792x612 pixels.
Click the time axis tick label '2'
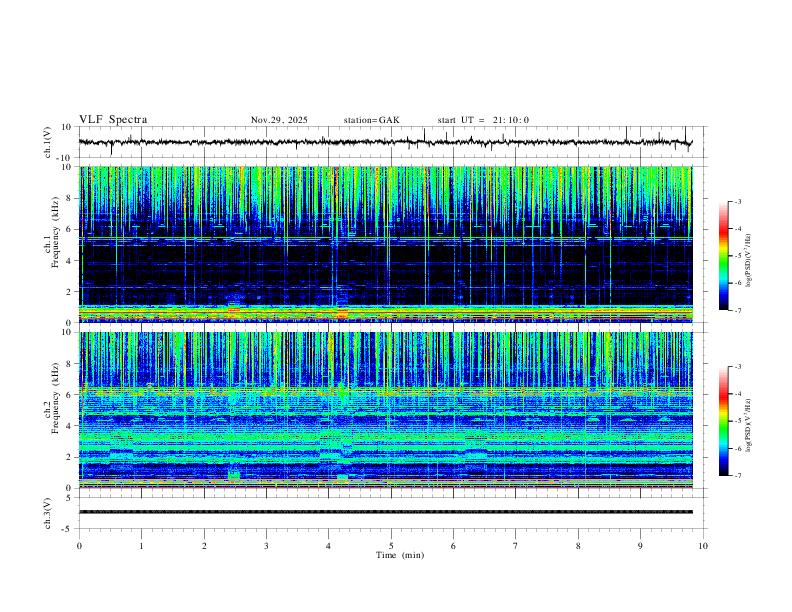click(204, 546)
